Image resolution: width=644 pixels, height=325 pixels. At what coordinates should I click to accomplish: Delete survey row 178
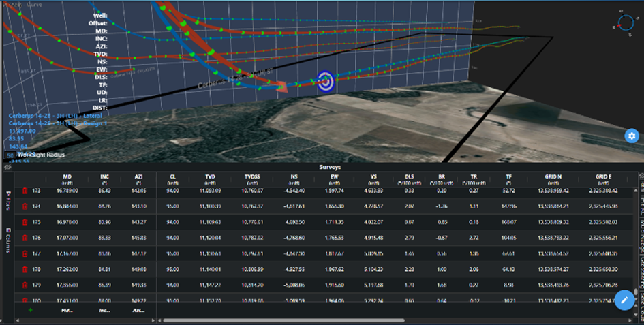click(25, 269)
